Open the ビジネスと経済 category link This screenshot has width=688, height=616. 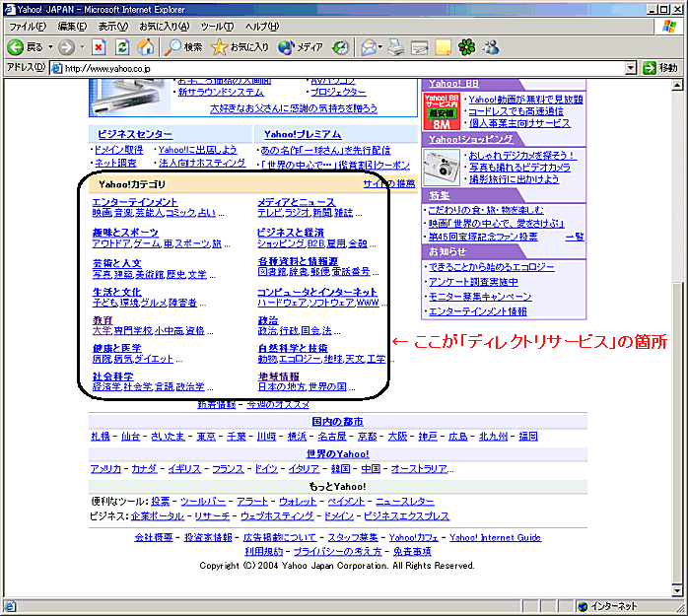(x=291, y=233)
